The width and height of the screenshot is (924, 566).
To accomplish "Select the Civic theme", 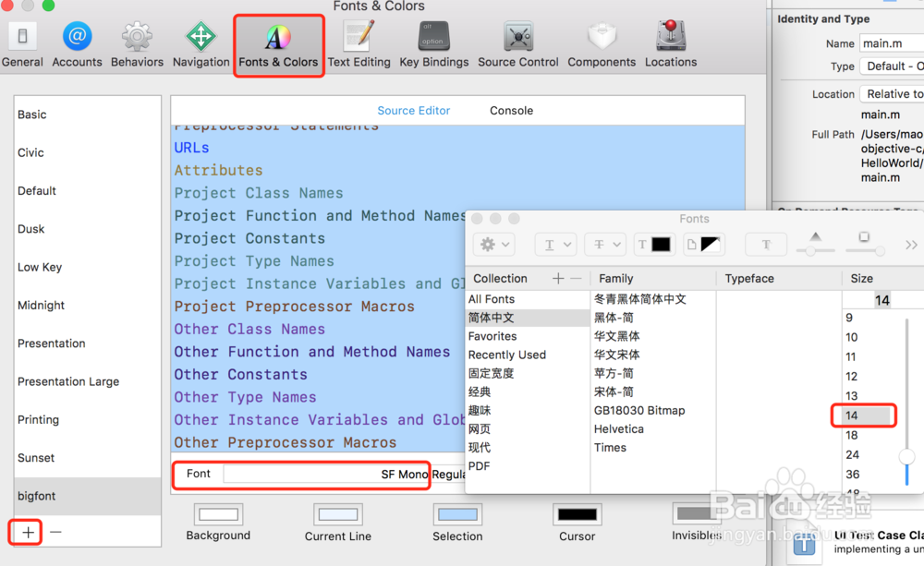I will coord(87,152).
